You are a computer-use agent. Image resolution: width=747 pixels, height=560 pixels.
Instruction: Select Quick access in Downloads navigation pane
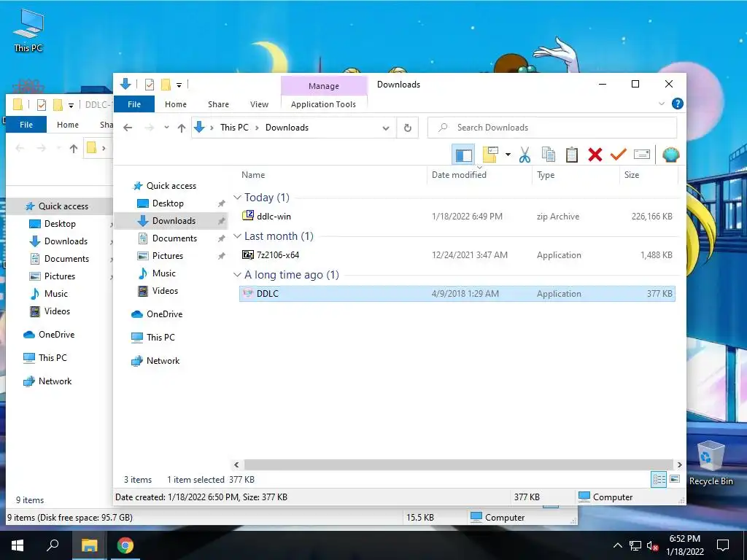pos(171,186)
